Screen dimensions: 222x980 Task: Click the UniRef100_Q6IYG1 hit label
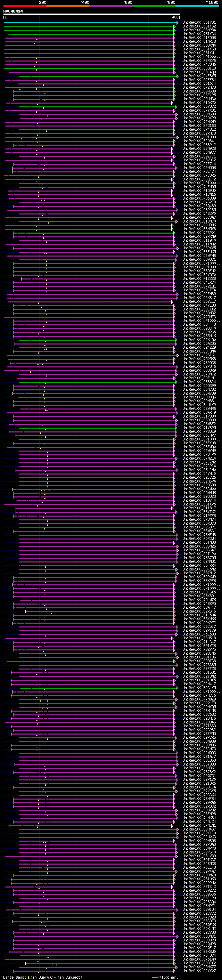tap(199, 23)
